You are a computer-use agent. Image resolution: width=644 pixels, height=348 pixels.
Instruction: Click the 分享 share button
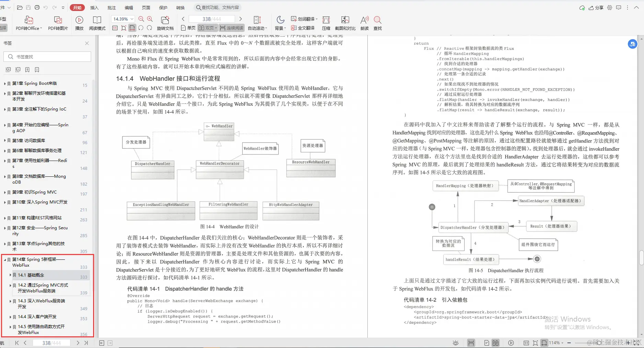click(597, 7)
